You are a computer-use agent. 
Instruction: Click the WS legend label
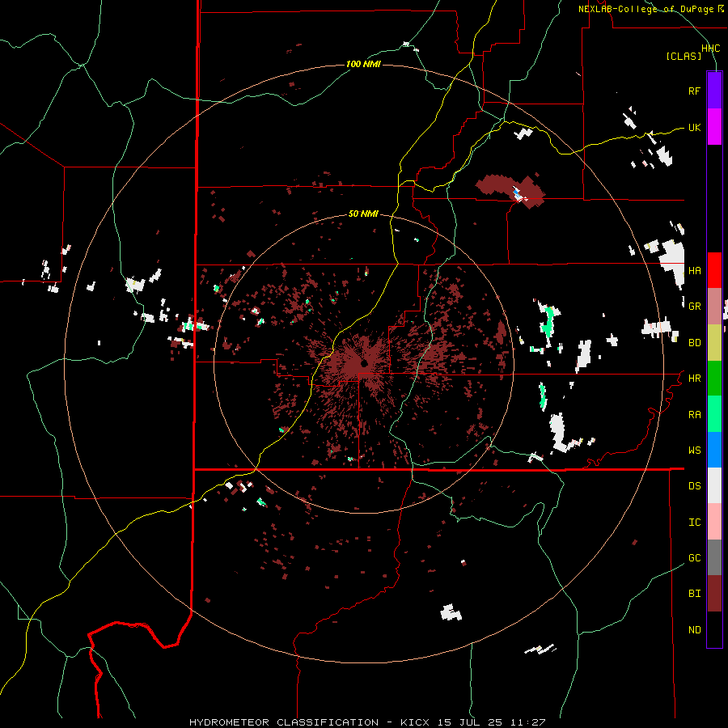coord(694,451)
